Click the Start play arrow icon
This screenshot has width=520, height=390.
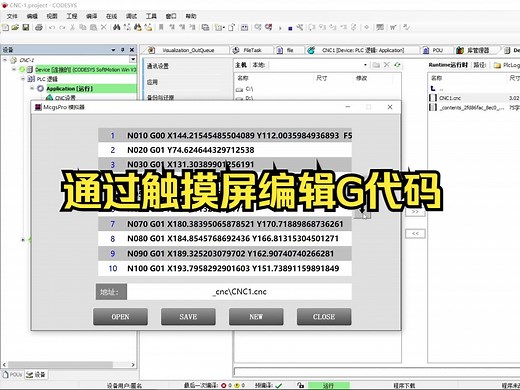280,28
